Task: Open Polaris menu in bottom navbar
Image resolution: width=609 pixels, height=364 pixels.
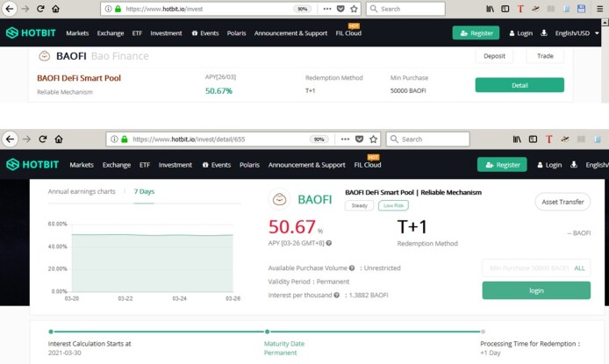Action: [x=249, y=165]
